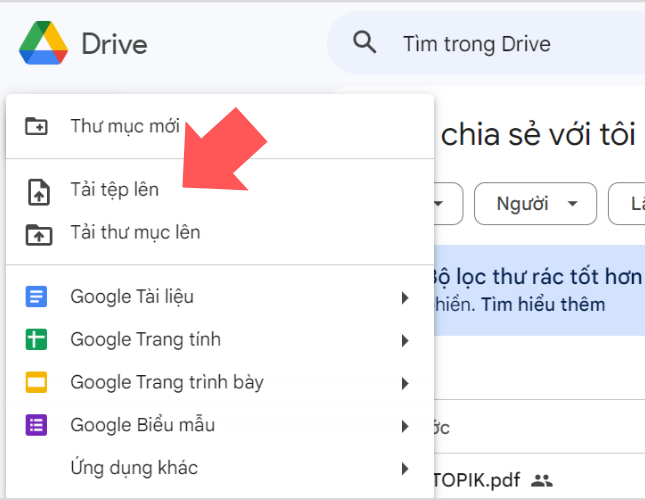Image resolution: width=645 pixels, height=500 pixels.
Task: Choose Tải thư mục lên option
Action: 135,233
